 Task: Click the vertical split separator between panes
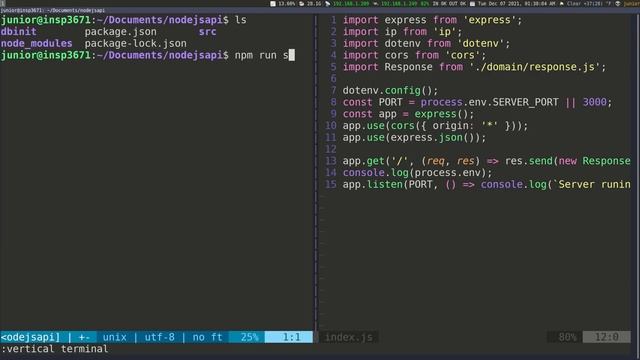coord(316,173)
